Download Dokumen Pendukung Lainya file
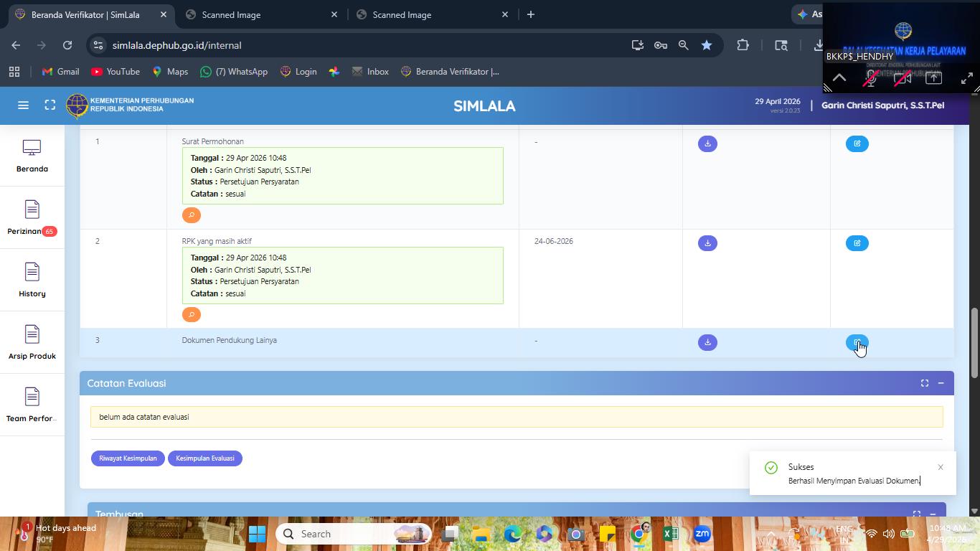Screen dimensions: 980x551 707,342
